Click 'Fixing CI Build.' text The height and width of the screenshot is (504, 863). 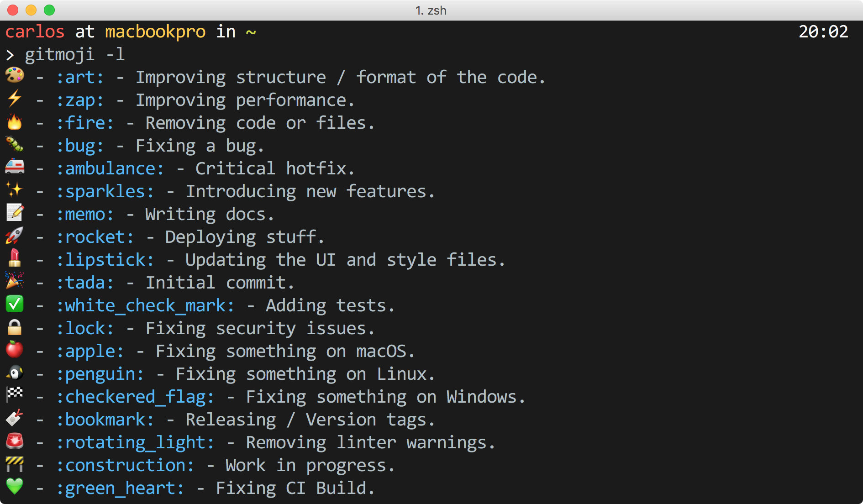(x=295, y=488)
